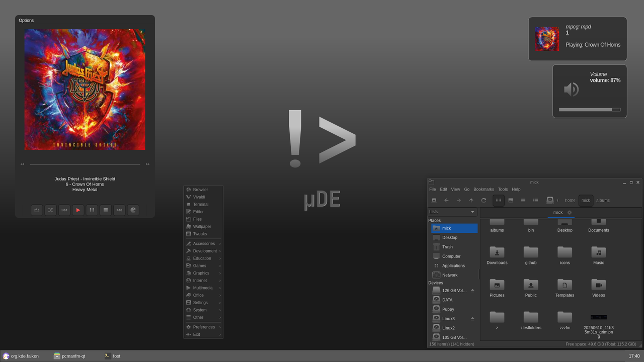Image resolution: width=644 pixels, height=362 pixels.
Task: Click the song seek bar in player
Action: 85,164
